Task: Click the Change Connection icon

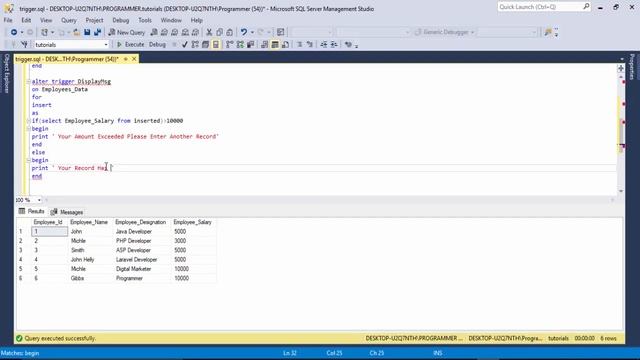Action: pyautogui.click(x=24, y=44)
